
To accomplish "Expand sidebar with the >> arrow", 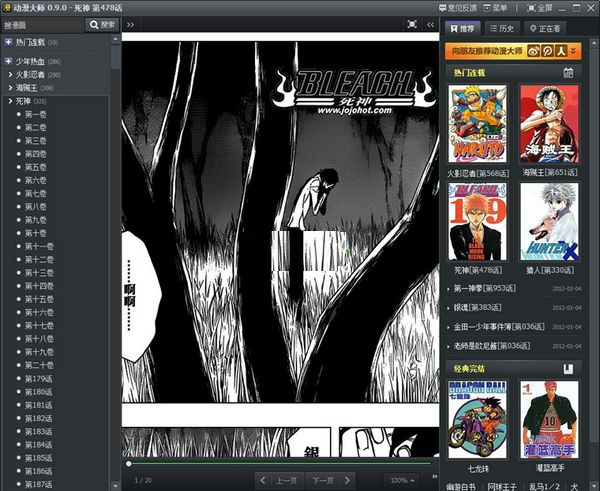I will (x=130, y=25).
